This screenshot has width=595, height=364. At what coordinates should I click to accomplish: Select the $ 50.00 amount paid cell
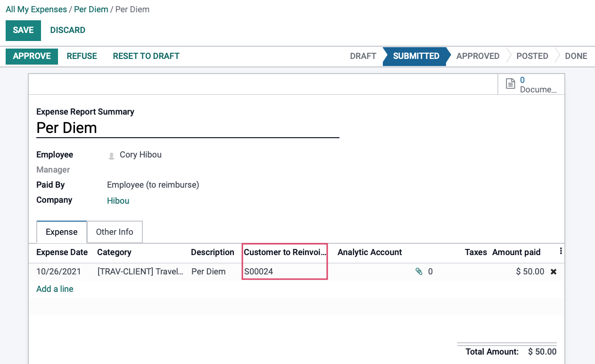[530, 272]
